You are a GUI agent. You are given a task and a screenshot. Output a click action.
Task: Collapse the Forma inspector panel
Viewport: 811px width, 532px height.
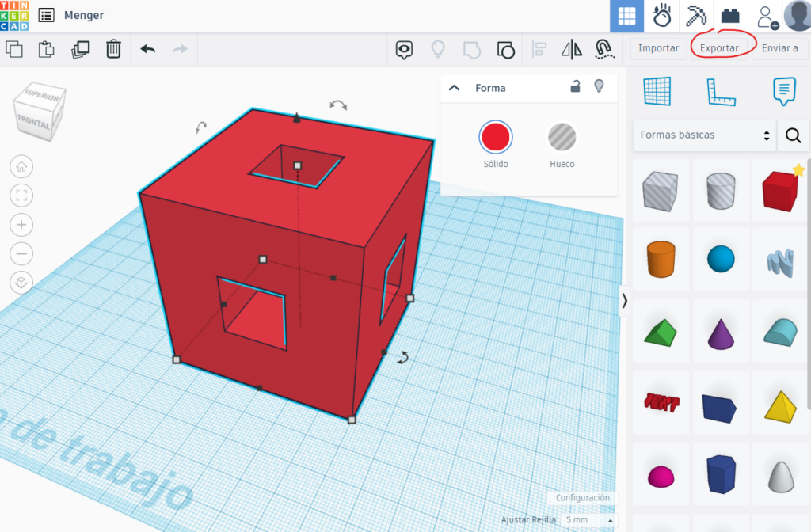(x=454, y=88)
